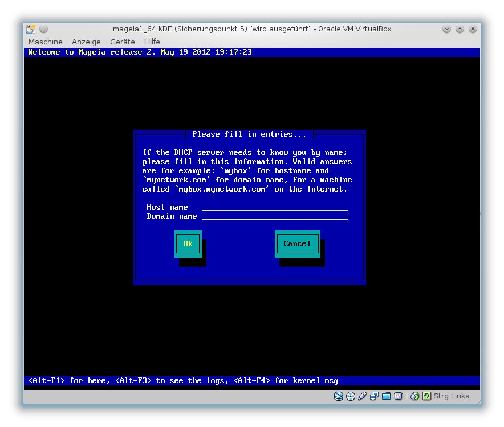The width and height of the screenshot is (504, 427).
Task: Click the USB devices status icon
Action: pyautogui.click(x=363, y=396)
